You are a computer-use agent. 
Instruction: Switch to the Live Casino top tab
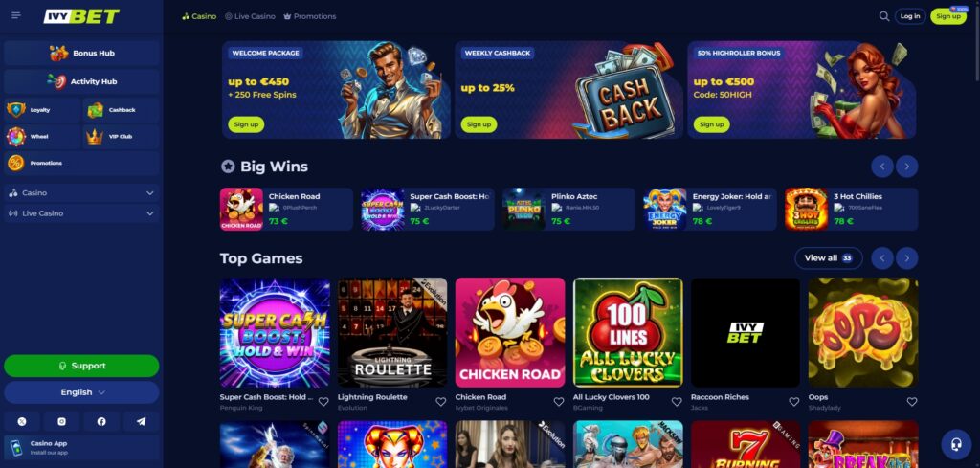point(250,16)
